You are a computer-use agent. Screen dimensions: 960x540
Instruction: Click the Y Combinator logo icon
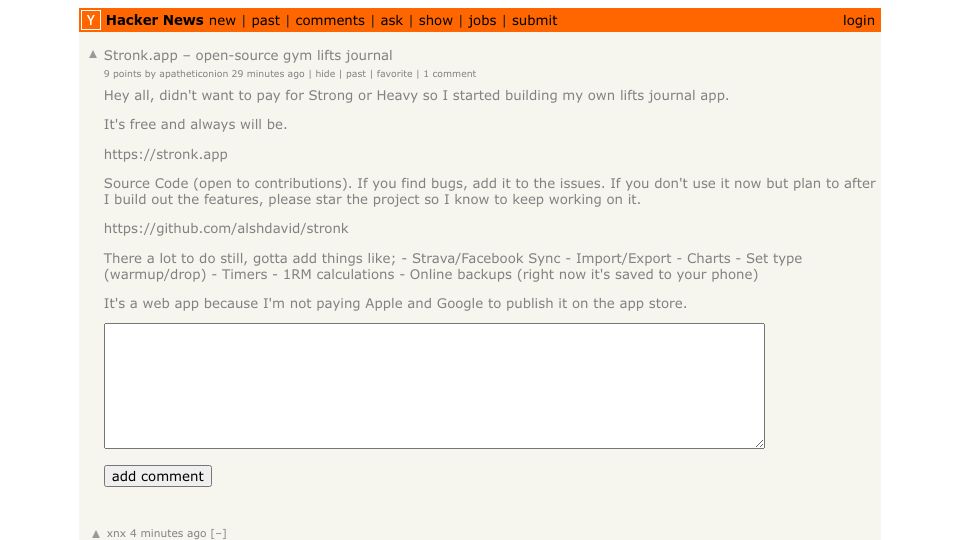click(x=91, y=20)
